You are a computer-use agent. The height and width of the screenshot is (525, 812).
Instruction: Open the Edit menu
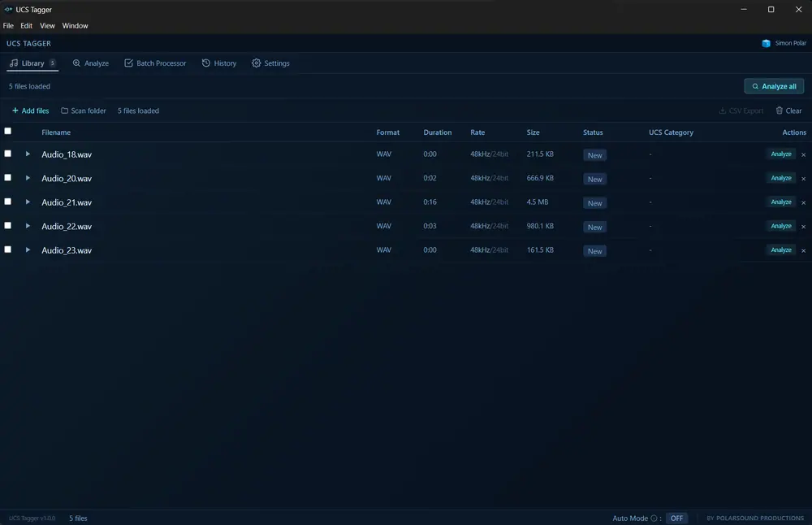(x=27, y=25)
